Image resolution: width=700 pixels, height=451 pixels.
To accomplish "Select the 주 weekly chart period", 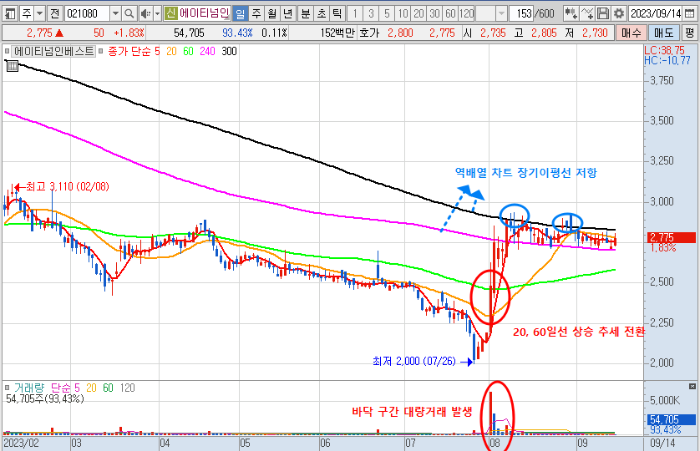I will [256, 14].
